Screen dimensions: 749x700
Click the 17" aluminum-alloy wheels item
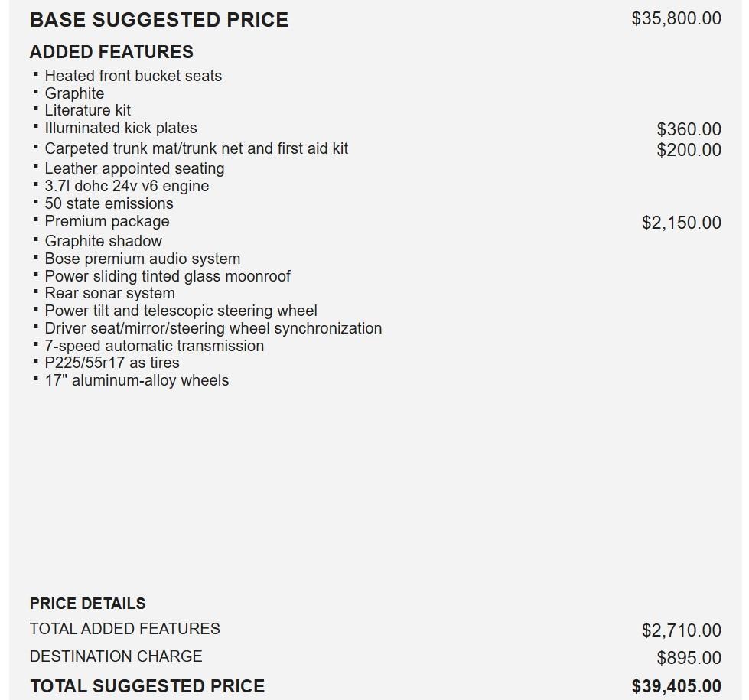[x=137, y=380]
